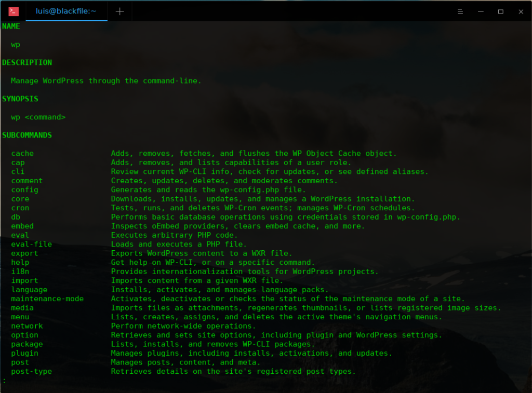532x393 pixels.
Task: Click 'Manages posts, content, and meta.' description
Action: coord(185,362)
